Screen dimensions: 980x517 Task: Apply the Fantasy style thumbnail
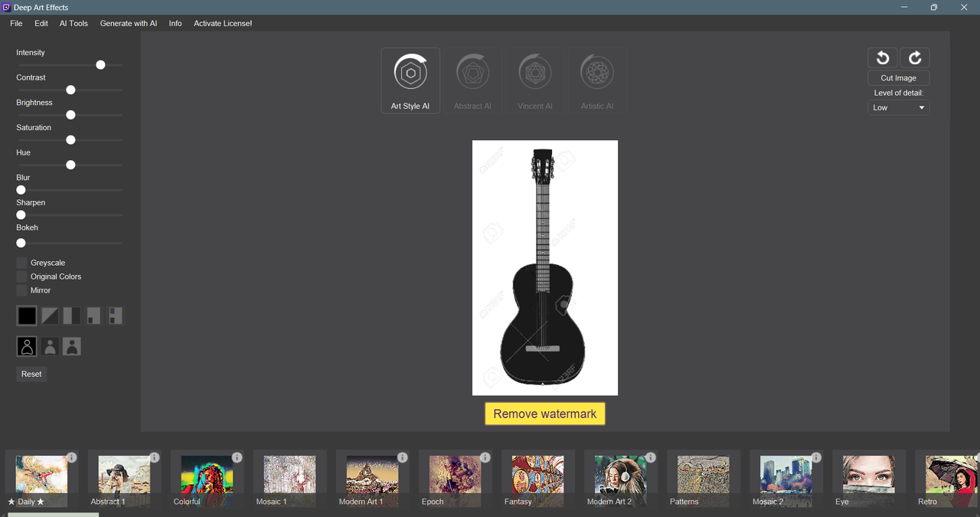coord(537,479)
